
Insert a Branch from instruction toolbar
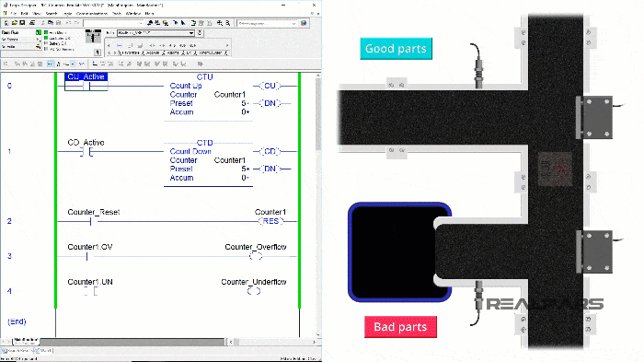coord(130,45)
